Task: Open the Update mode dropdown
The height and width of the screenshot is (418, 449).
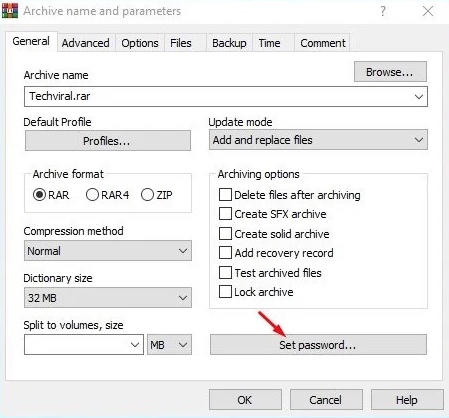Action: point(318,140)
